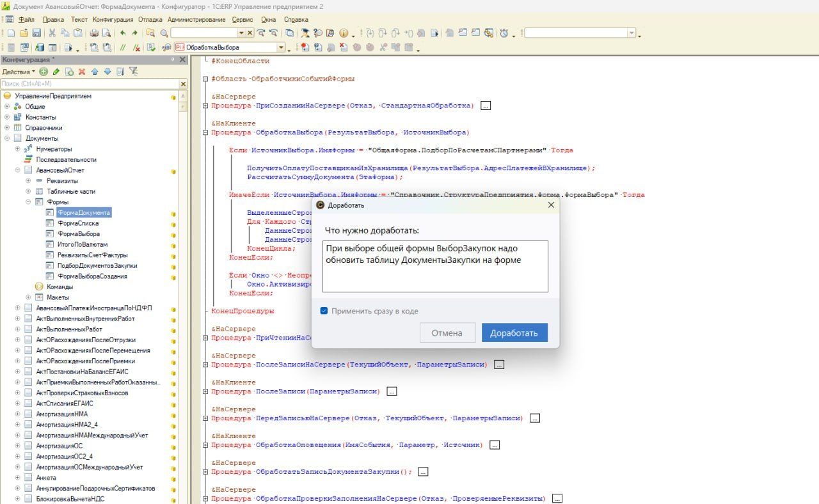Screen dimensions: 819x504
Task: Redo with the right green arrow
Action: coord(134,33)
